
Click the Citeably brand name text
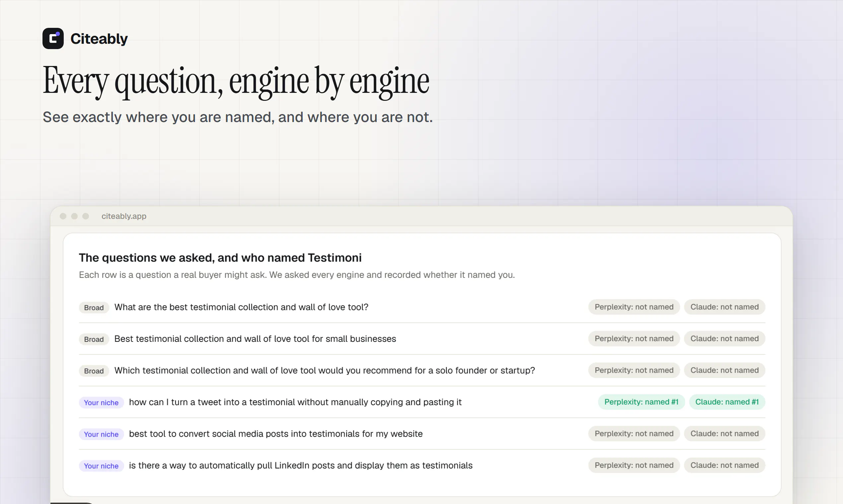[99, 39]
